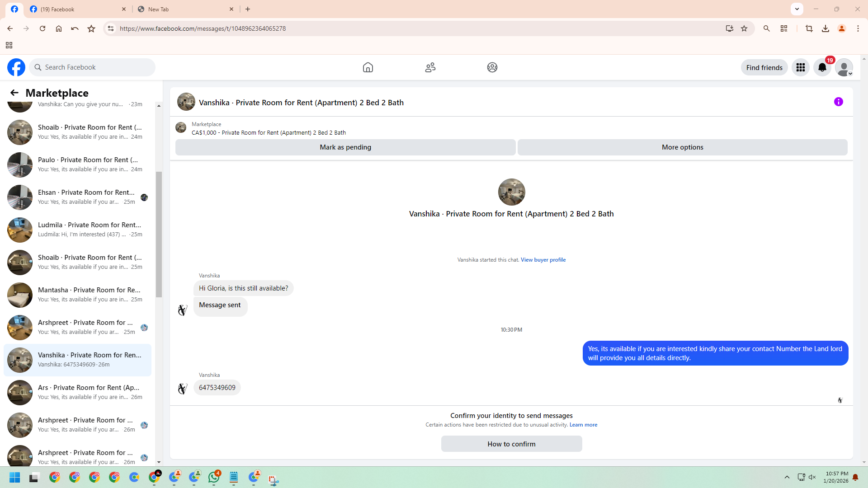Close the New Tab tab
The image size is (868, 488).
click(231, 9)
